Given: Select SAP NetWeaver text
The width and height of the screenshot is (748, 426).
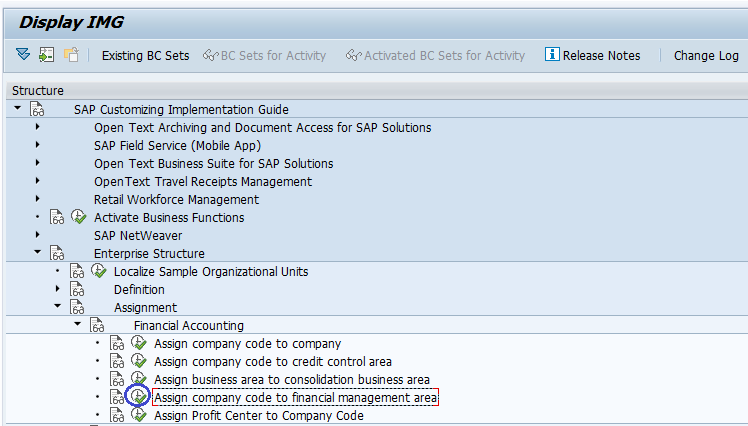Looking at the screenshot, I should tap(138, 236).
